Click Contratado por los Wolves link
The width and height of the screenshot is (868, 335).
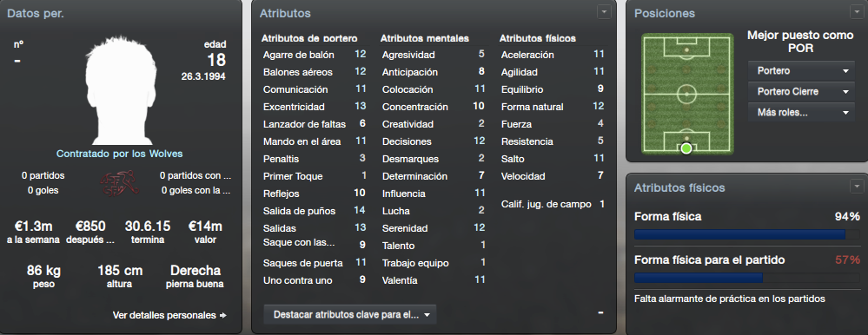click(x=120, y=154)
